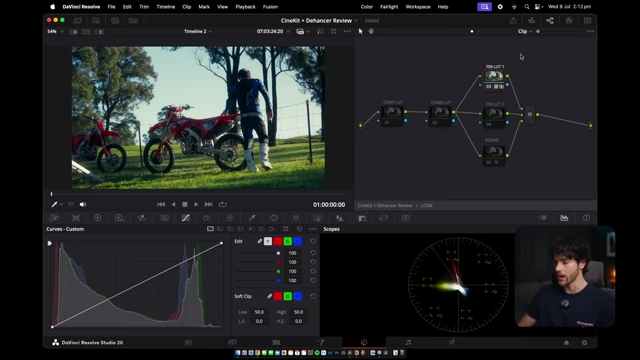Screen dimensions: 640x360
Task: Open the node editor three-dot options menu
Action: pyautogui.click(x=590, y=31)
